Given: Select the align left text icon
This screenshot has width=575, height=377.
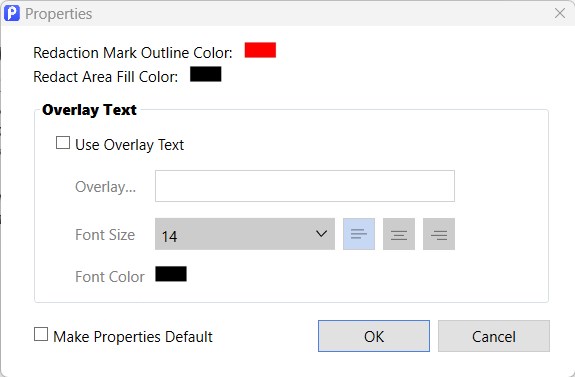Looking at the screenshot, I should click(x=359, y=234).
